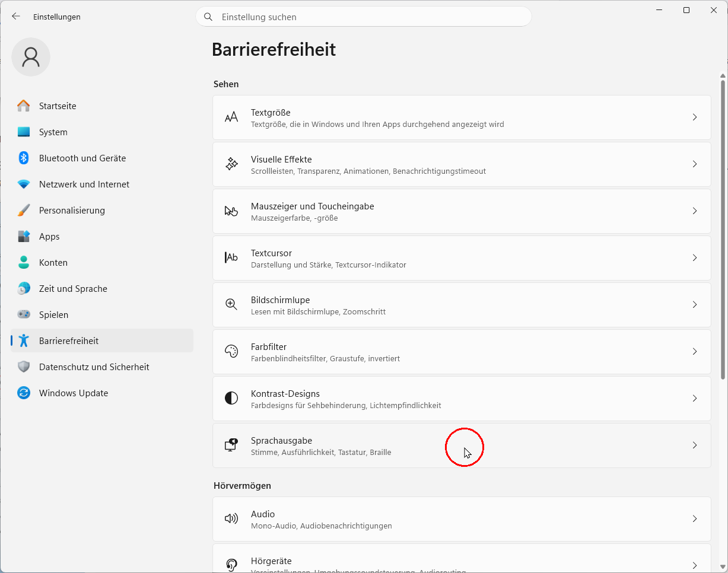Open the Kontrast-Designs settings label

(x=285, y=394)
